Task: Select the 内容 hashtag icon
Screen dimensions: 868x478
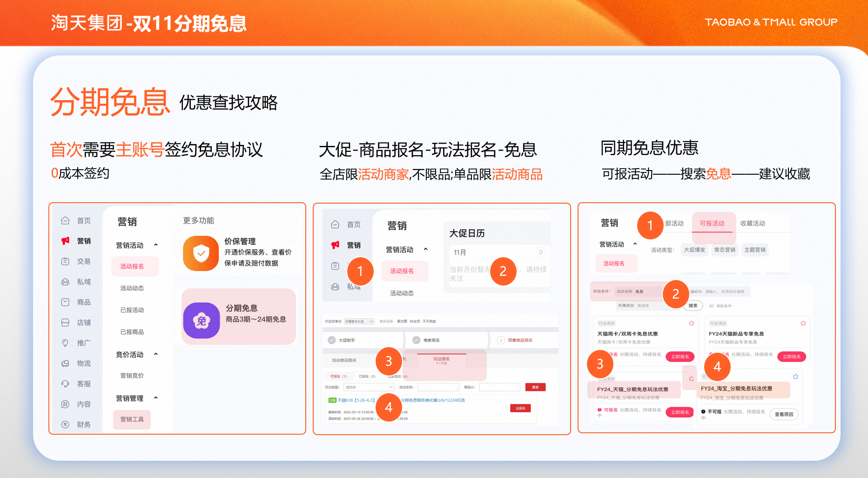Action: coord(65,404)
